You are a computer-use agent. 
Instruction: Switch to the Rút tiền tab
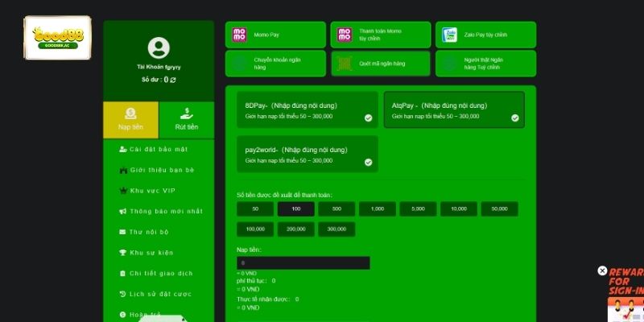tap(187, 120)
